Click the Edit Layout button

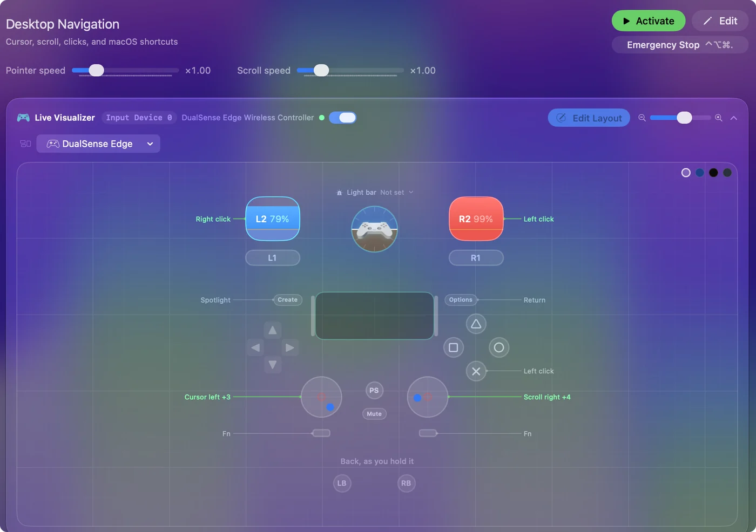pyautogui.click(x=589, y=118)
